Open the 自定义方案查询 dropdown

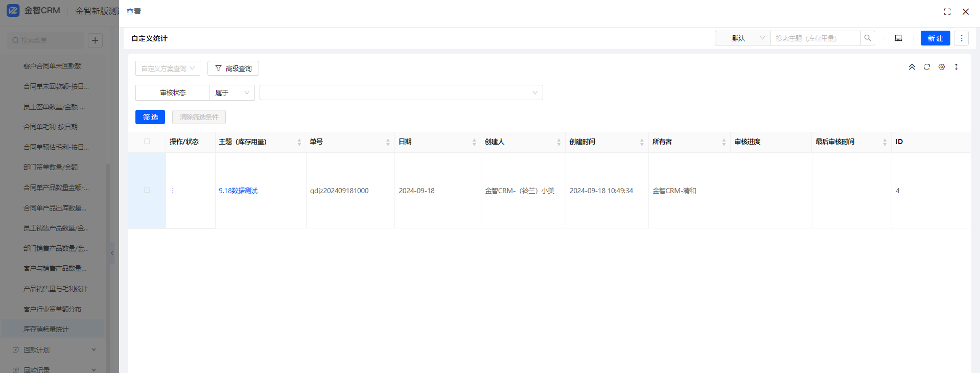coord(168,68)
